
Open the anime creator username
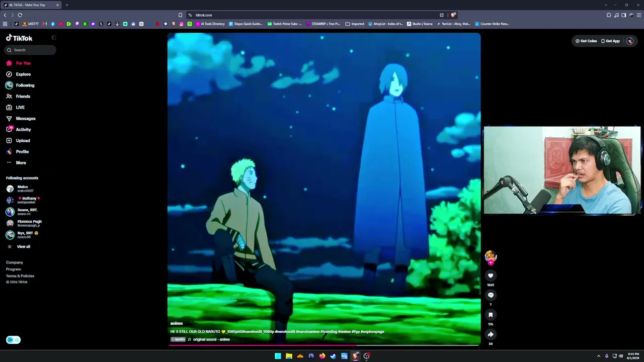176,323
